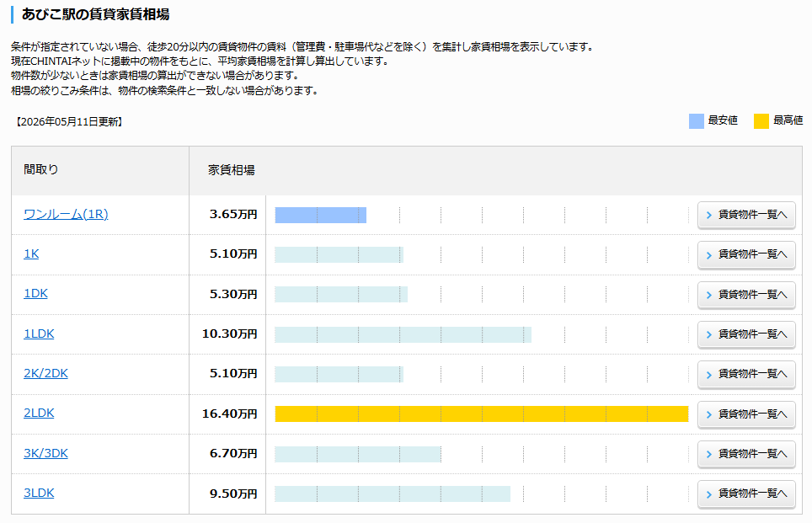Click the blue ワンルーム rent bar

pos(321,215)
